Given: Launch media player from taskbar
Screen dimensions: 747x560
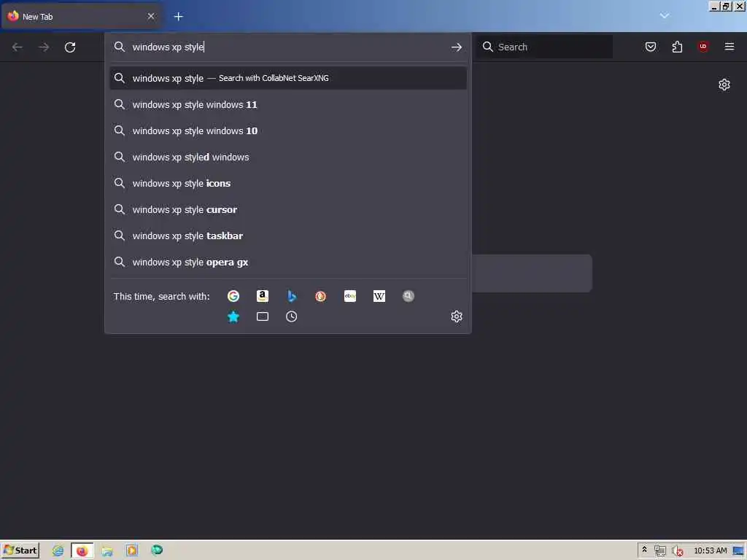Looking at the screenshot, I should tap(132, 551).
